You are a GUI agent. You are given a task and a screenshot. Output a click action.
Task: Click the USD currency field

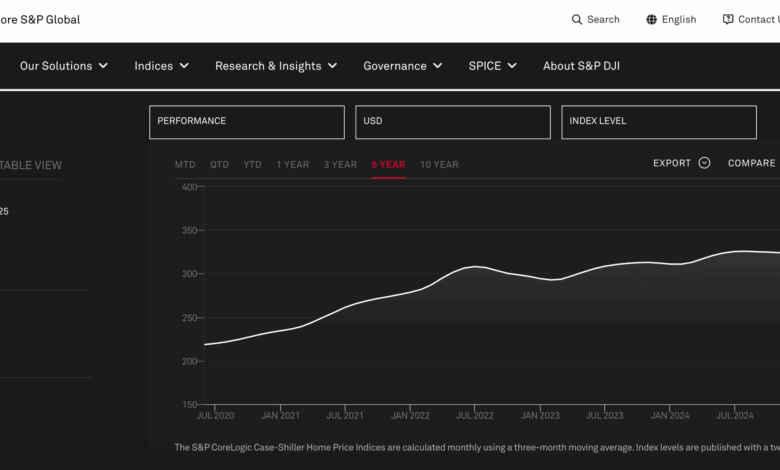coord(452,122)
